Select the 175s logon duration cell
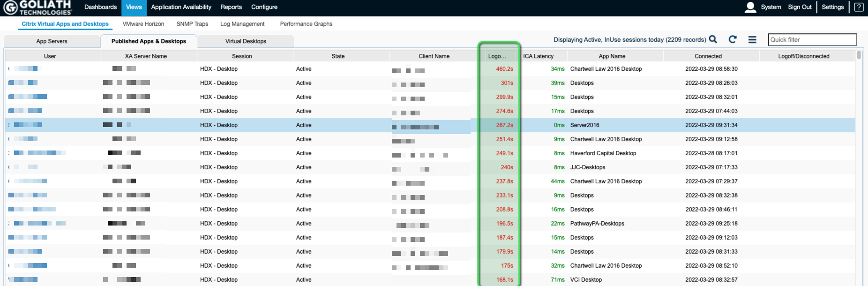This screenshot has width=868, height=286. (507, 266)
